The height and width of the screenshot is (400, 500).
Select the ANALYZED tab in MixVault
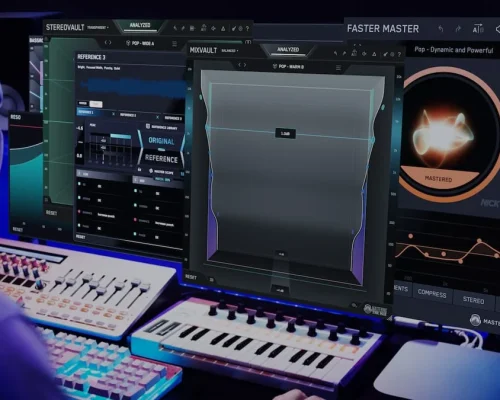pyautogui.click(x=288, y=50)
